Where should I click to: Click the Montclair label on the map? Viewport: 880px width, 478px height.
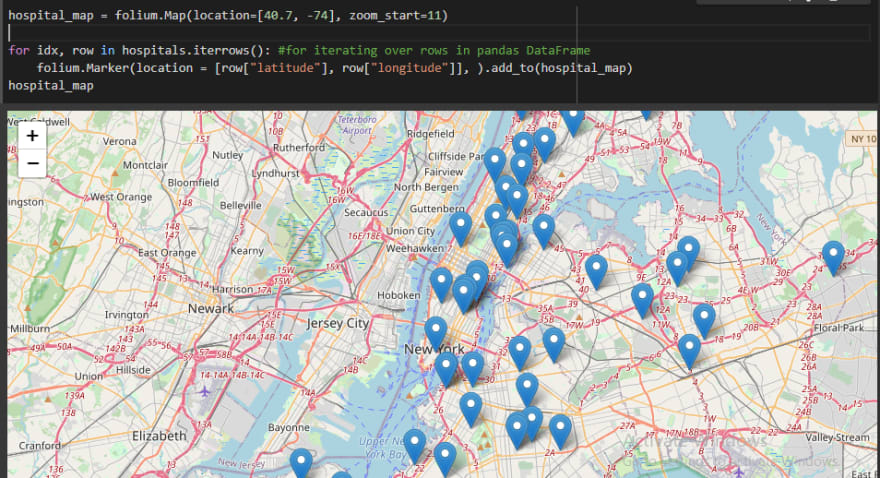(x=145, y=165)
